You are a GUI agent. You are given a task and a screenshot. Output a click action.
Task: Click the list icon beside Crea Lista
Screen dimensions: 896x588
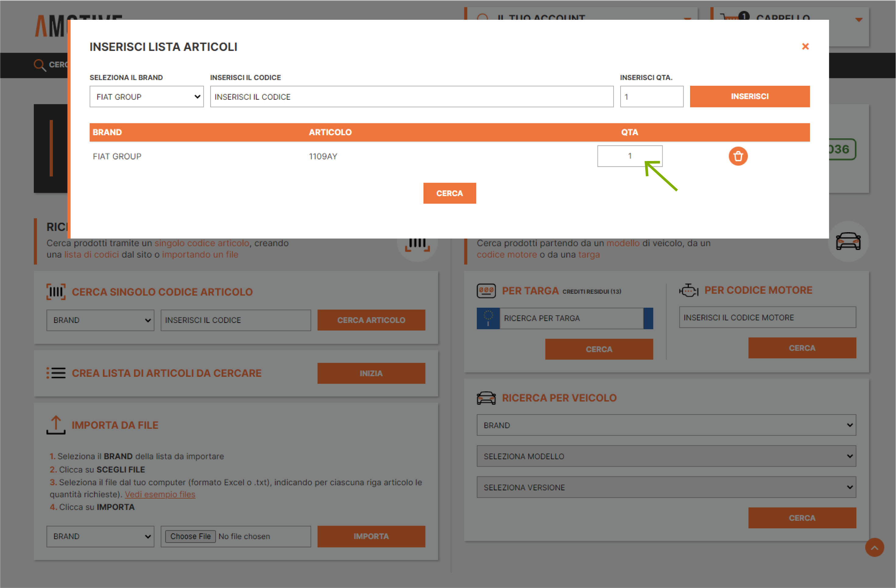56,373
